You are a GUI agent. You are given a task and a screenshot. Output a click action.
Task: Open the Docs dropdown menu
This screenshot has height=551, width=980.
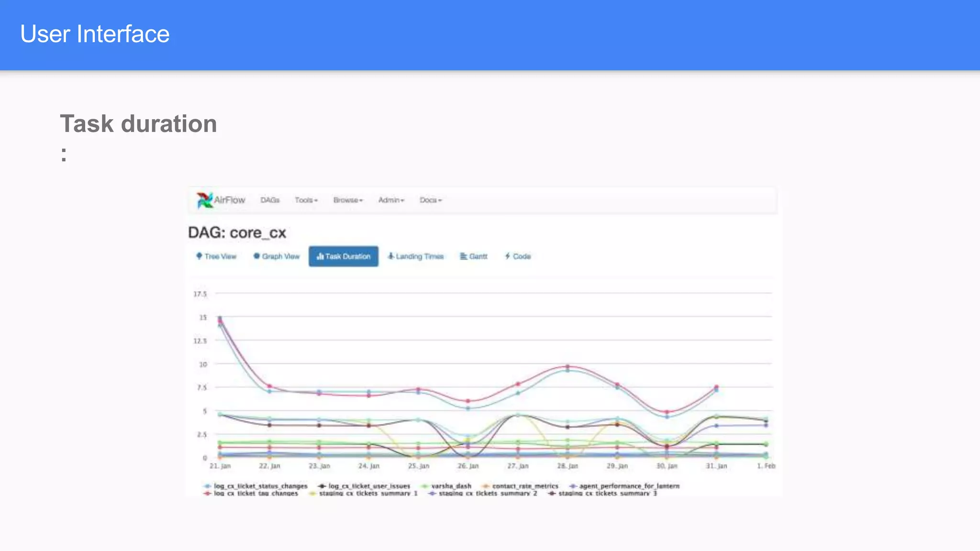coord(431,200)
